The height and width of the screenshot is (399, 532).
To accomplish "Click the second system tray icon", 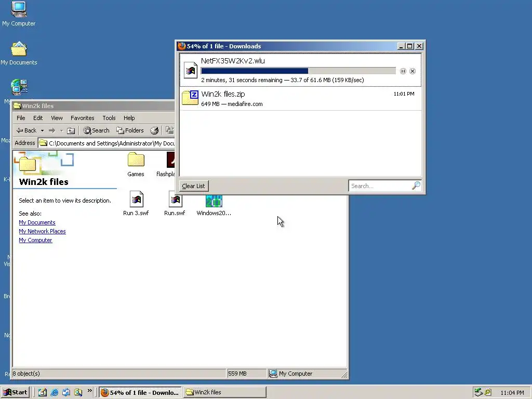I will tap(488, 392).
